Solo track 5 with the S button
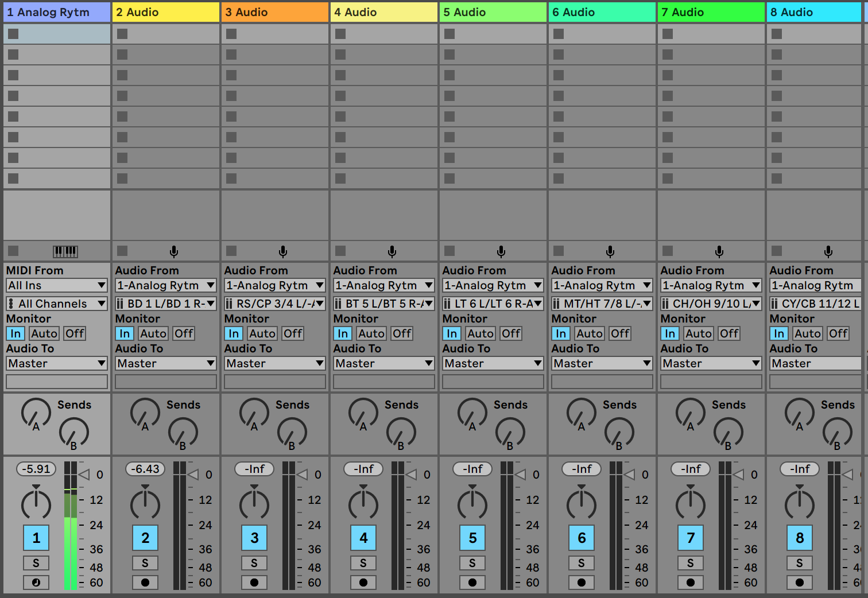 pos(472,563)
